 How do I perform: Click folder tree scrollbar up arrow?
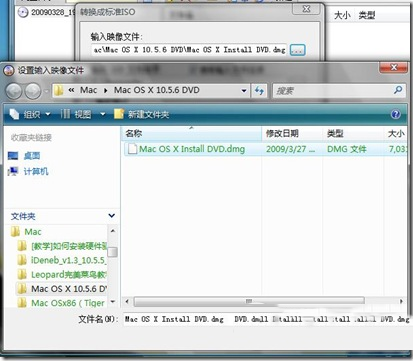(113, 231)
